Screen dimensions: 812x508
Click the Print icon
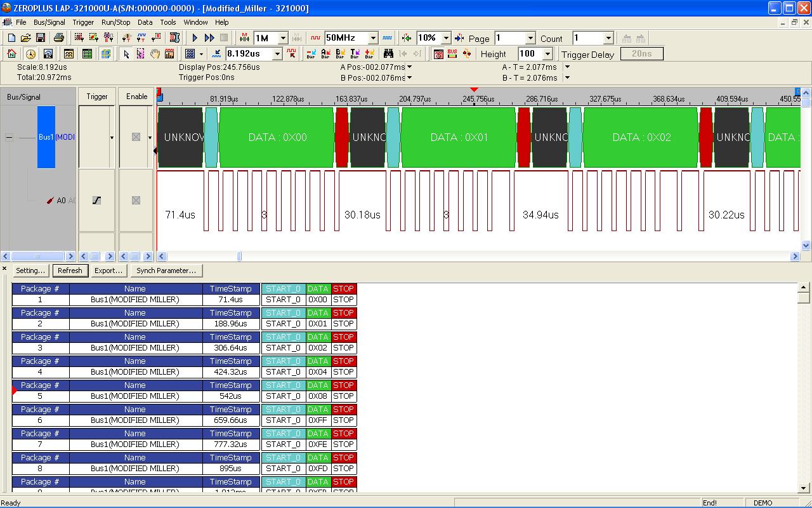click(x=59, y=38)
